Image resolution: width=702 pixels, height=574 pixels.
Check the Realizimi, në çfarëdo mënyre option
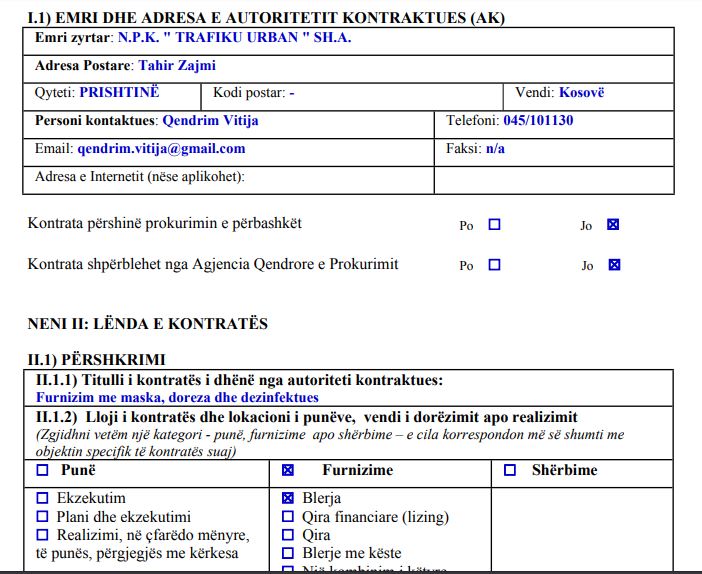point(42,535)
